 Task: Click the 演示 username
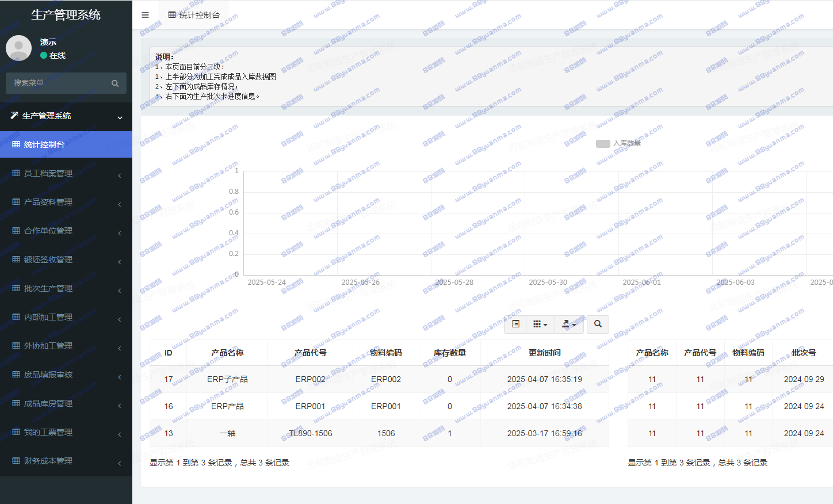coord(48,42)
